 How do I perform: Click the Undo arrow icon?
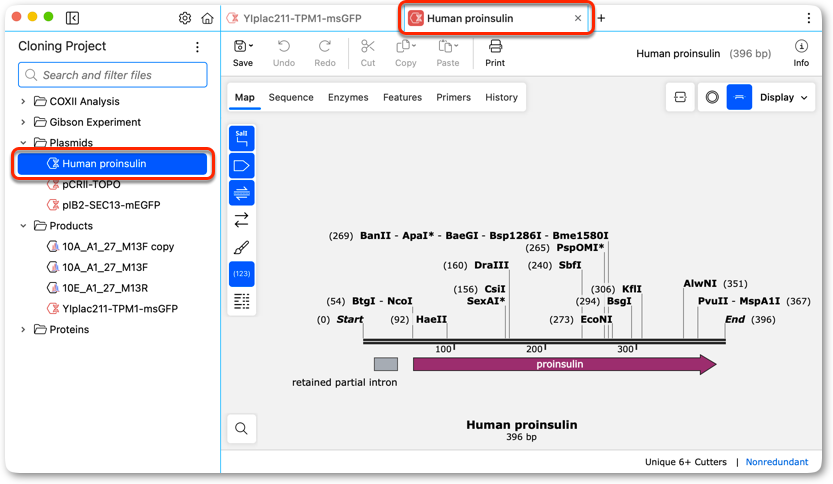tap(284, 47)
